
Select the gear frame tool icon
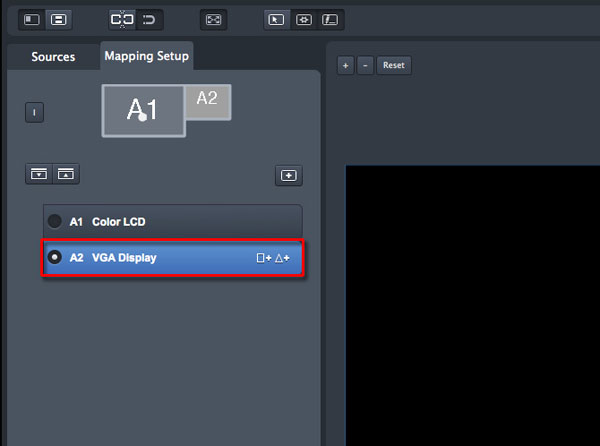[x=304, y=20]
